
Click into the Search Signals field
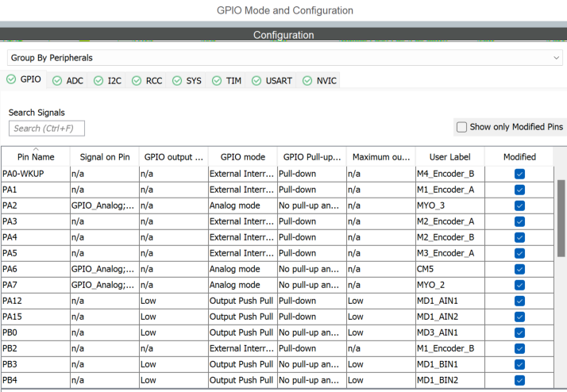(47, 129)
